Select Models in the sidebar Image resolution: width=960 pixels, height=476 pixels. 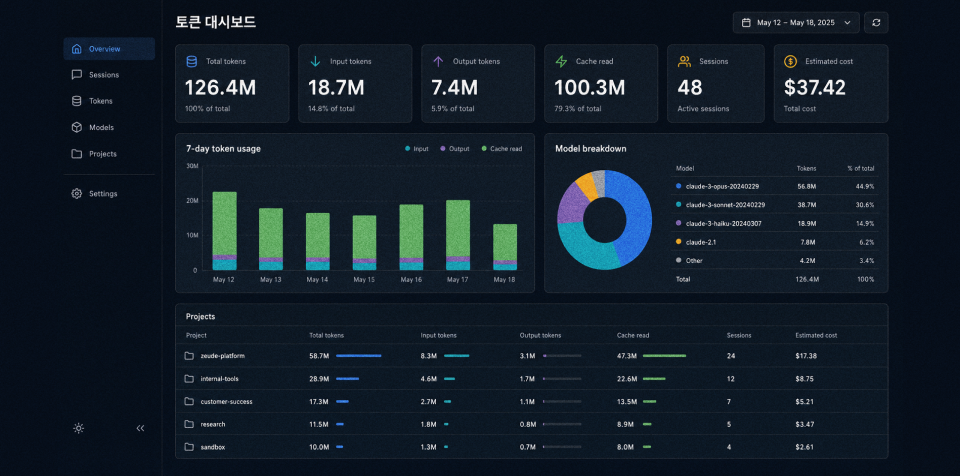(x=109, y=127)
